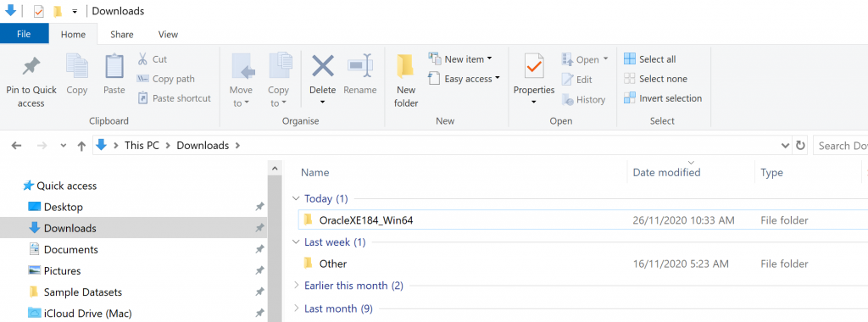Screen dimensions: 868x322
Task: Click Select all
Action: pos(650,59)
